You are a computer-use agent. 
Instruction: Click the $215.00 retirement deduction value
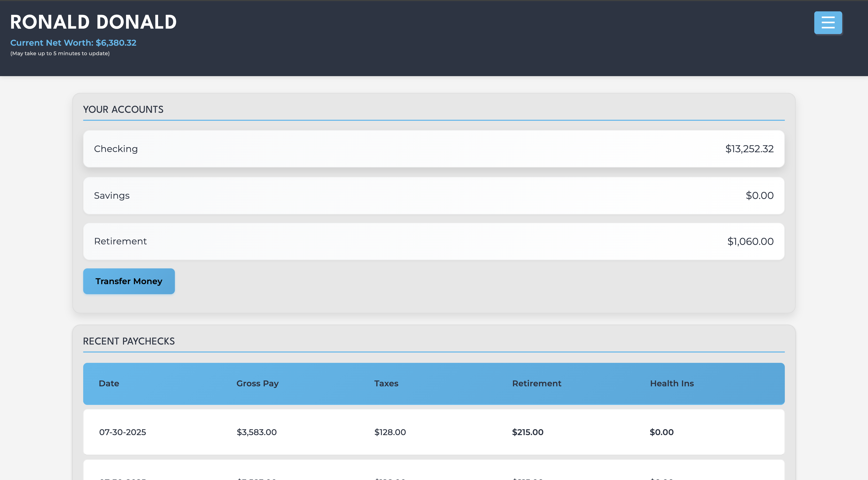point(527,432)
